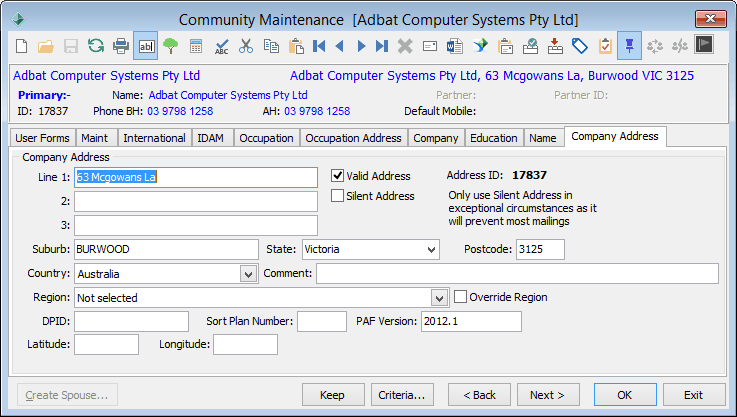Click the Longitude input field
737x417 pixels.
(245, 344)
